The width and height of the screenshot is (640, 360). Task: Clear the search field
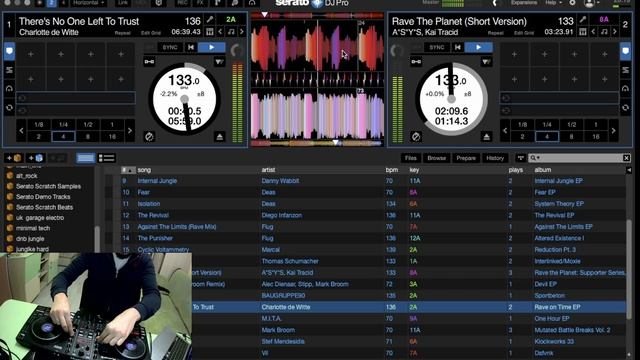[626, 158]
